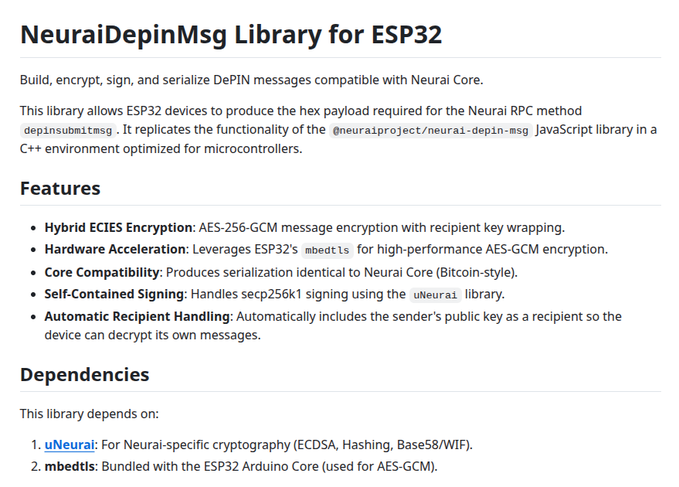Click the Dependencies section heading

pos(85,375)
